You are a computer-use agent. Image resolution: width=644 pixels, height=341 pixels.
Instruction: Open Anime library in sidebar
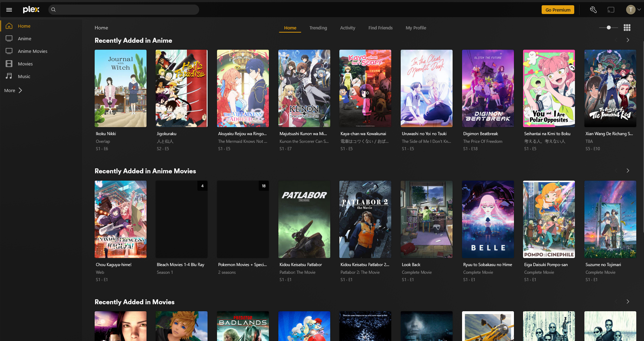coord(25,39)
